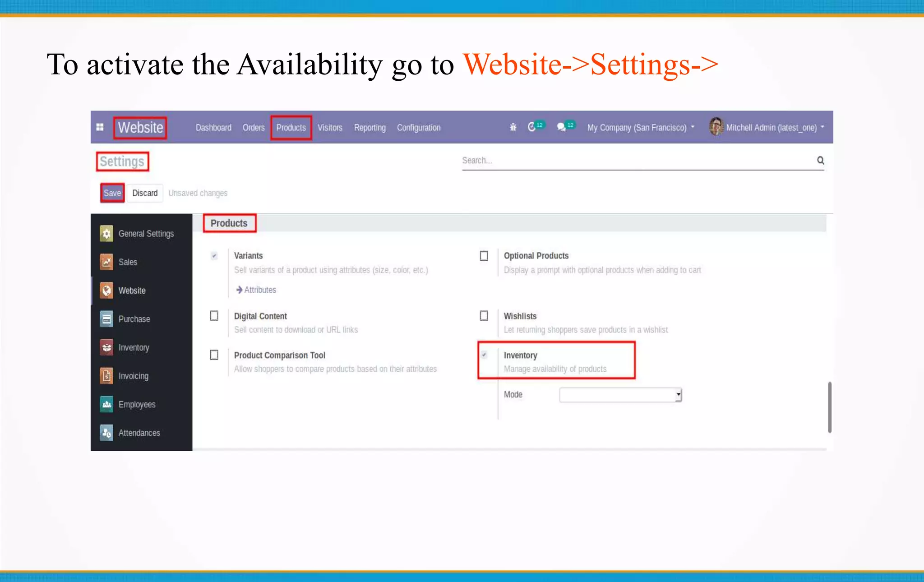
Task: Expand My Company (San Francisco) selector
Action: [x=641, y=128]
